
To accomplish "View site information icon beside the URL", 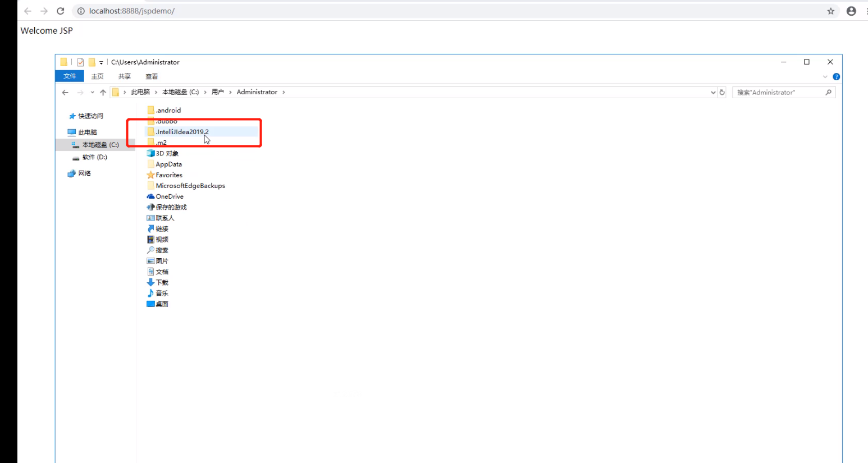I will 81,11.
